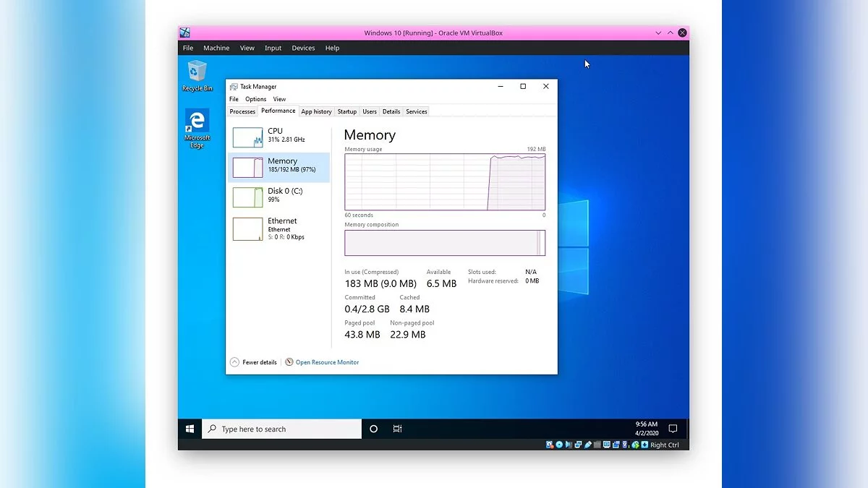The image size is (868, 488).
Task: Click VirtualBox hard disk activity indicator
Action: tap(550, 445)
